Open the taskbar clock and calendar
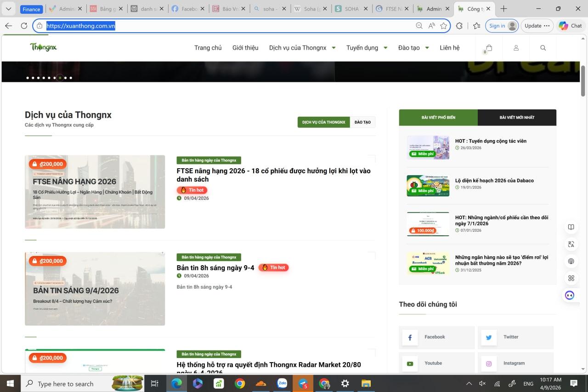Viewport: 588px width, 392px height. pyautogui.click(x=550, y=383)
